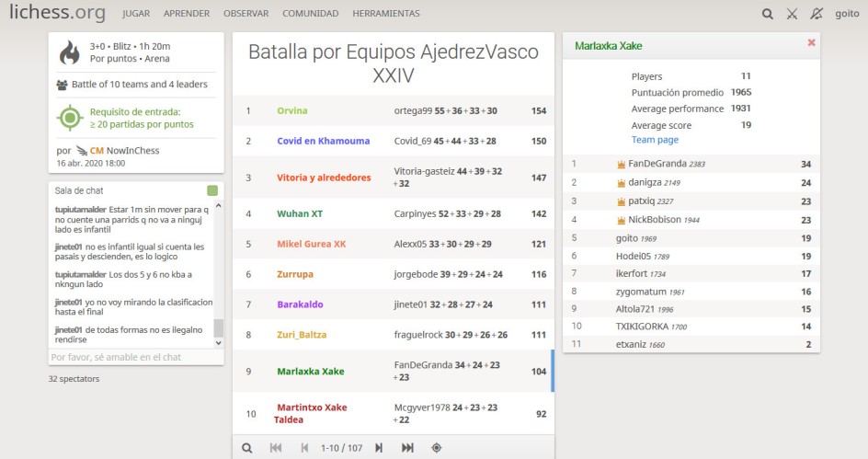Go to the last standings page
The height and width of the screenshot is (459, 868).
point(407,448)
